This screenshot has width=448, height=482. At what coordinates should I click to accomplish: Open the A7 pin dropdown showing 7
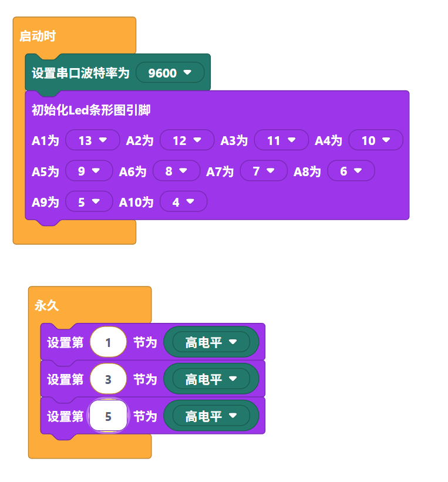click(263, 171)
